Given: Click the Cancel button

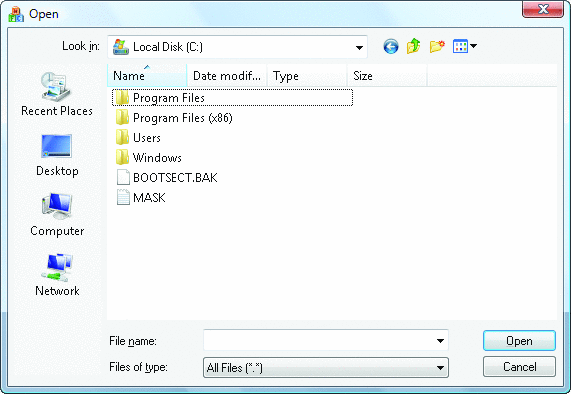Looking at the screenshot, I should pyautogui.click(x=519, y=367).
